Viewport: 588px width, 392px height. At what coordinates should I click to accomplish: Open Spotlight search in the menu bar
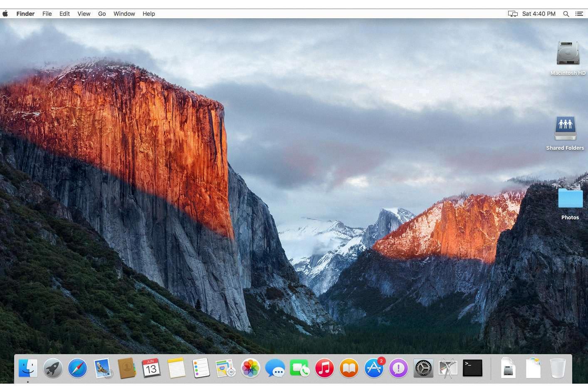coord(566,14)
